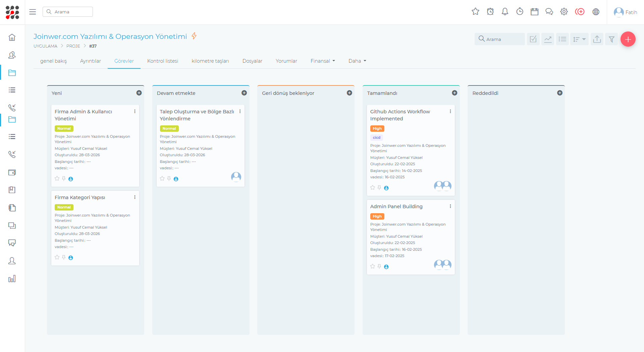Viewport: 644px width, 352px height.
Task: Open menu for Firma Admin & Kullanıcı Yönetimi card
Action: (135, 111)
